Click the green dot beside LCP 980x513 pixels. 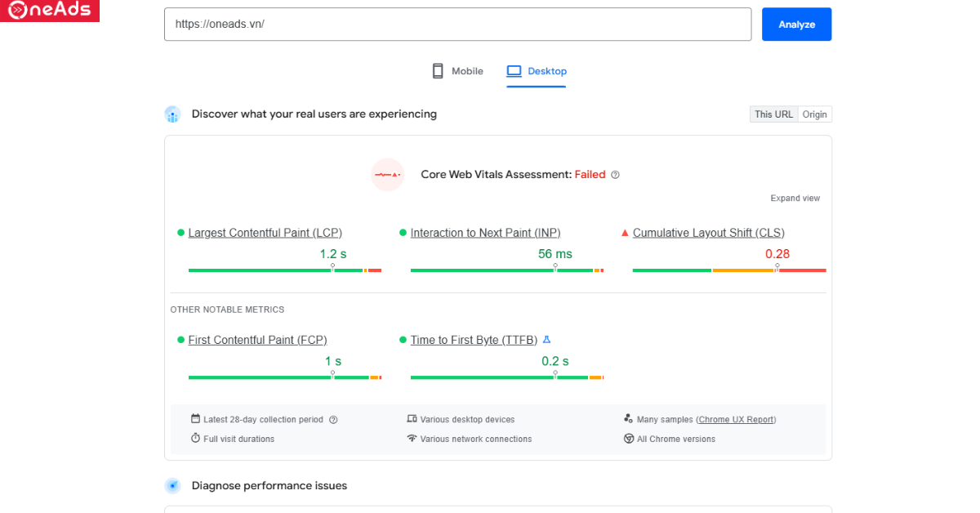click(181, 233)
